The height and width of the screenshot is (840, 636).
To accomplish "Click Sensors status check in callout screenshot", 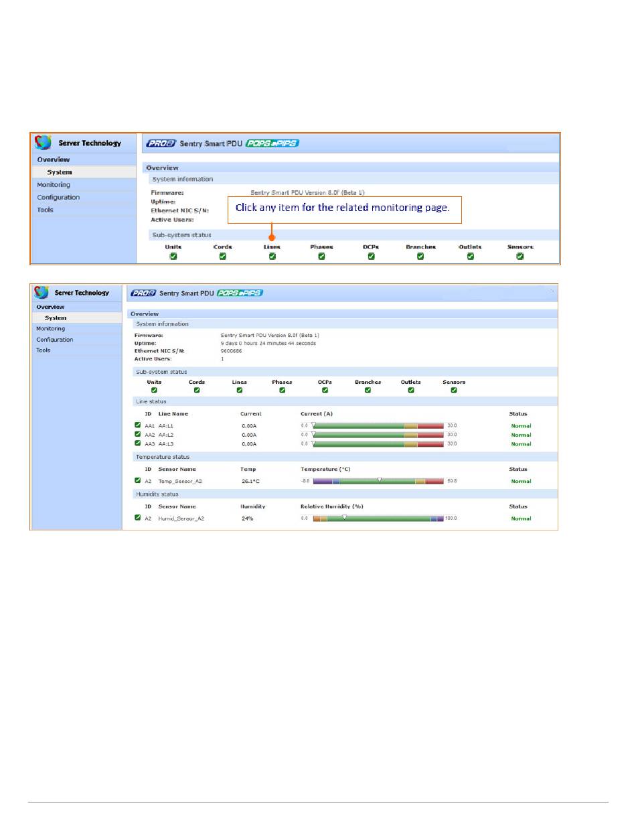I will tap(520, 256).
